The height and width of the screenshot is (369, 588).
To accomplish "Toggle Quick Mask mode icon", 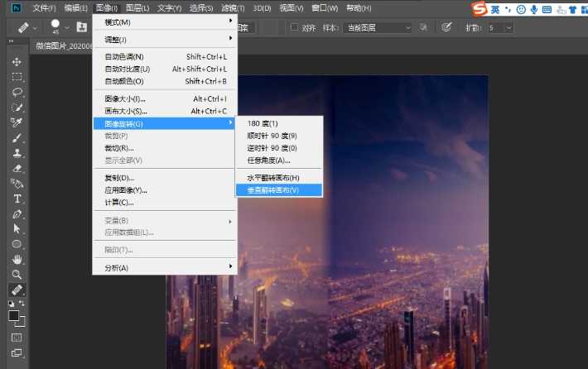I will click(x=17, y=337).
